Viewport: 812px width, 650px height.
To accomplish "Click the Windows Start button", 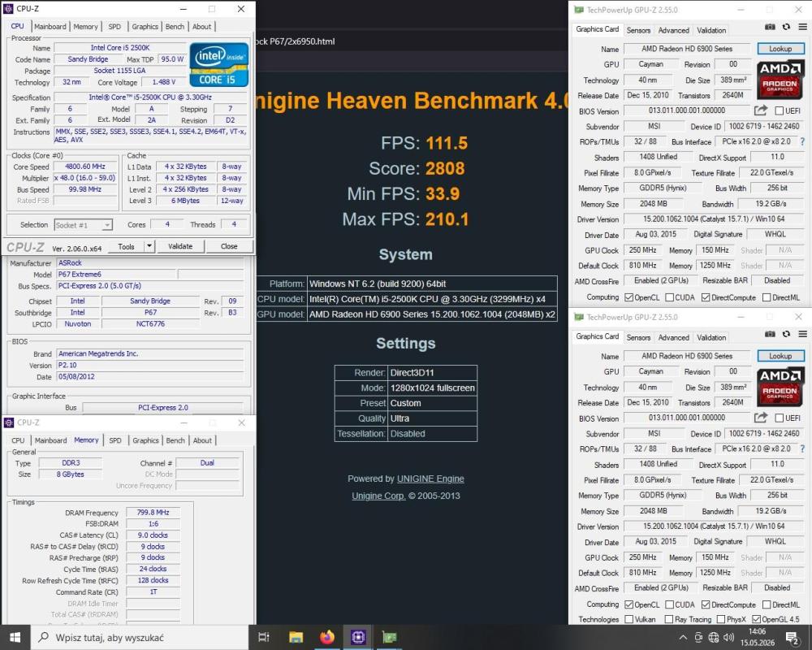I will click(15, 638).
